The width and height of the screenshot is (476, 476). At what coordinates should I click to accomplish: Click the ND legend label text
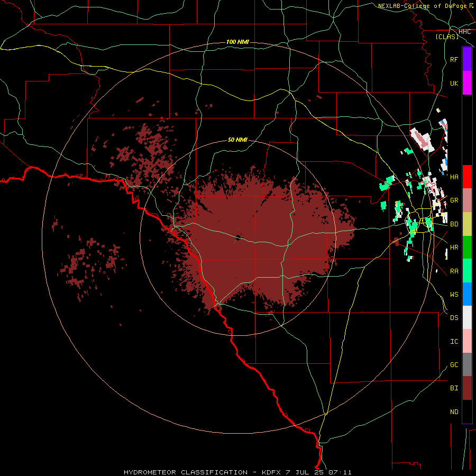point(454,411)
